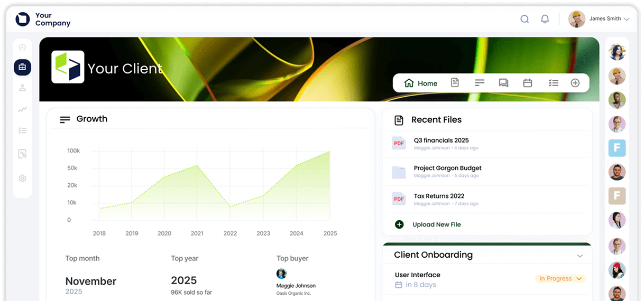Select the briefcase clients icon in sidebar
644x301 pixels.
[x=22, y=67]
